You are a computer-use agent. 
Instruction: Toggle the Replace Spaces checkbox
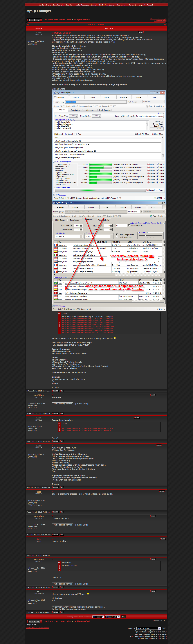[129, 225]
